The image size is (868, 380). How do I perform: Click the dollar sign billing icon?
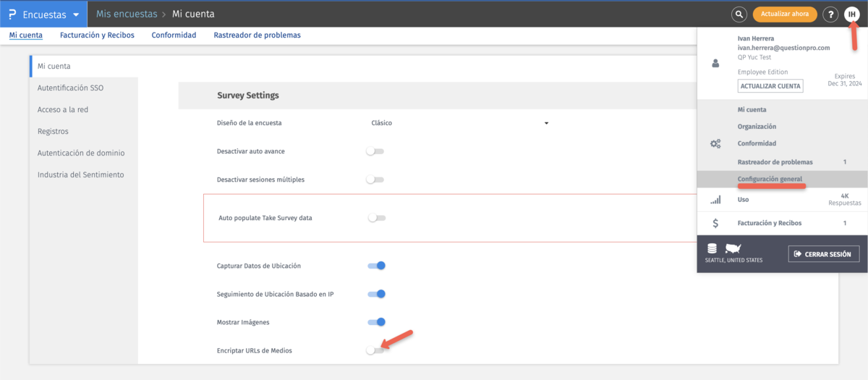click(x=715, y=223)
